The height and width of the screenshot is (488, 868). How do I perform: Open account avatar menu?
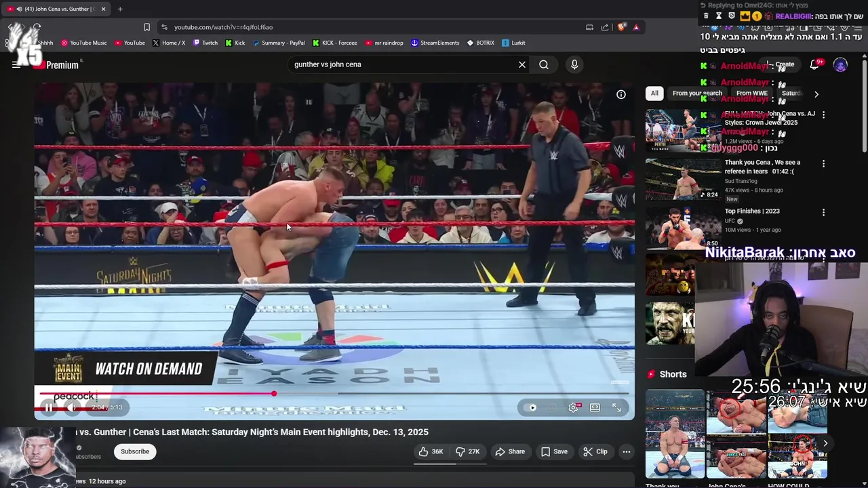coord(840,65)
